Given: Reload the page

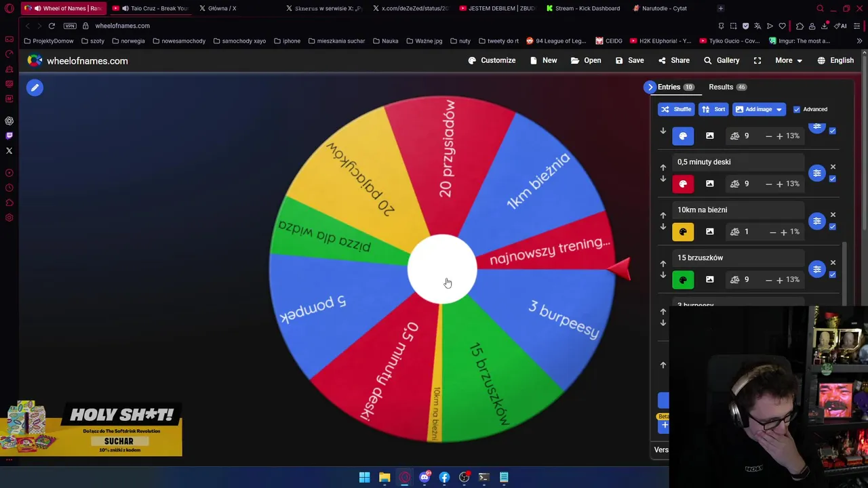Looking at the screenshot, I should point(52,26).
